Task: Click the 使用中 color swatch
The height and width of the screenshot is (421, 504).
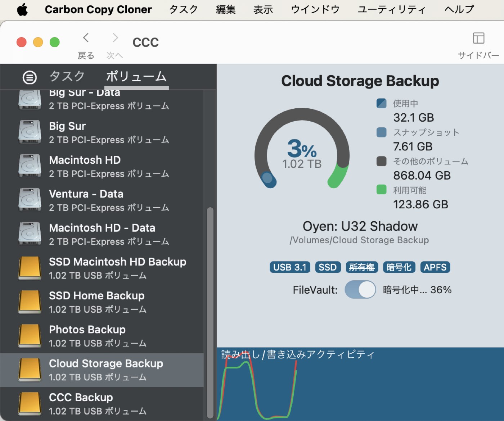Action: (x=381, y=103)
